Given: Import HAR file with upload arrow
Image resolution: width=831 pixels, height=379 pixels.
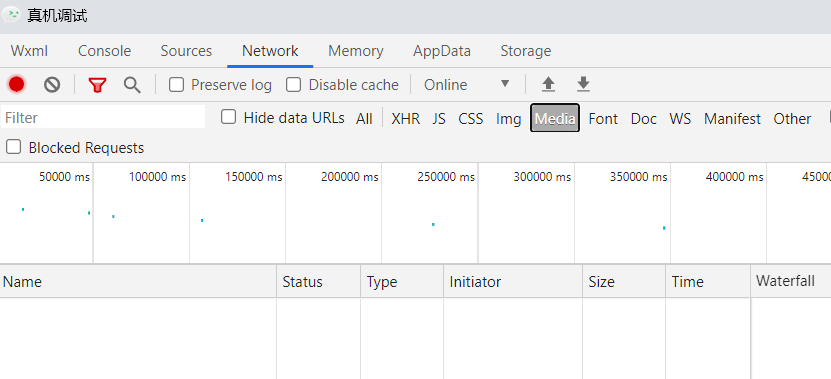Looking at the screenshot, I should point(549,84).
